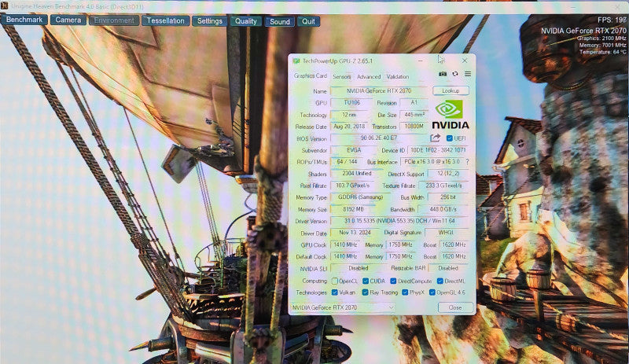Click the Driver Version value 31.0.15.5335
The height and width of the screenshot is (364, 629).
[x=399, y=221]
